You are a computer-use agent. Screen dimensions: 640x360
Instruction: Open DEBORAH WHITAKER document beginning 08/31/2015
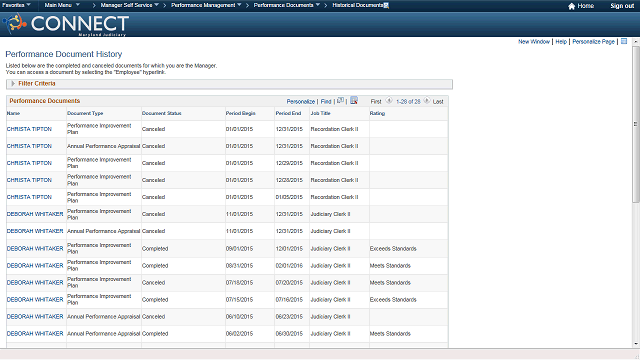click(35, 266)
